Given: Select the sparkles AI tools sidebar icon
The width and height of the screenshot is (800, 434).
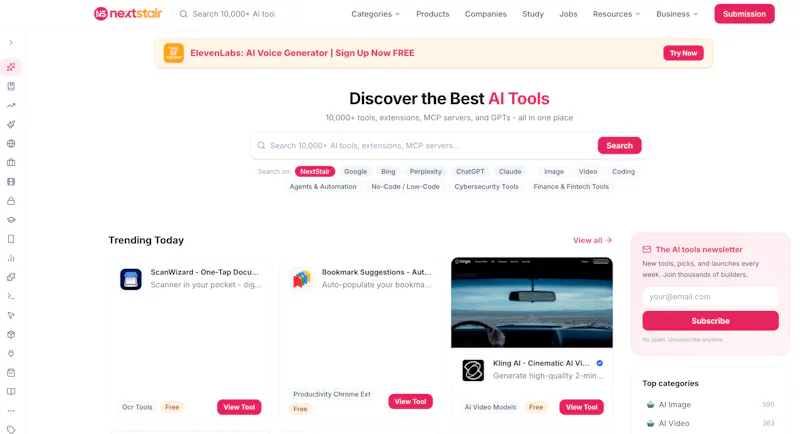Looking at the screenshot, I should pyautogui.click(x=11, y=67).
